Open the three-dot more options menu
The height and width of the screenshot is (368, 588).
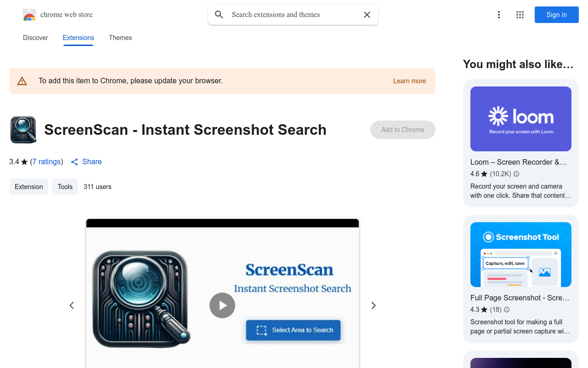coord(499,15)
